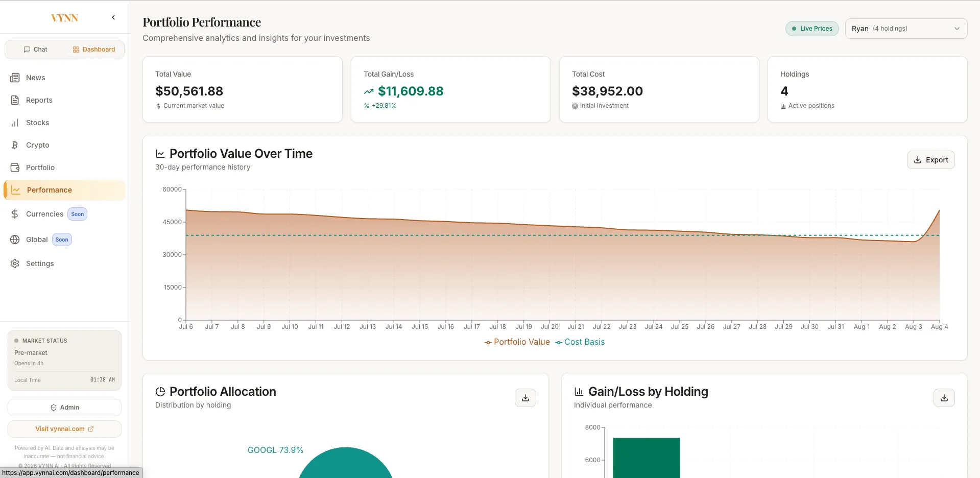This screenshot has width=980, height=478.
Task: Click the Gain/Loss by Holding bar icon
Action: pos(579,392)
